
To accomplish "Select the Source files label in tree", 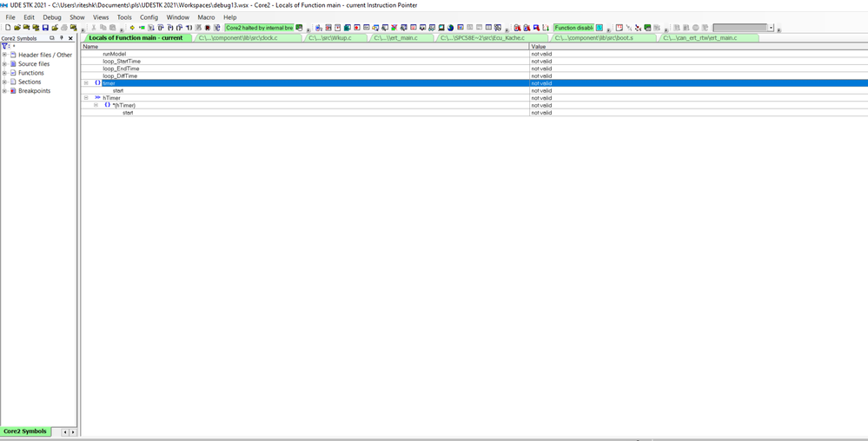I will point(34,63).
